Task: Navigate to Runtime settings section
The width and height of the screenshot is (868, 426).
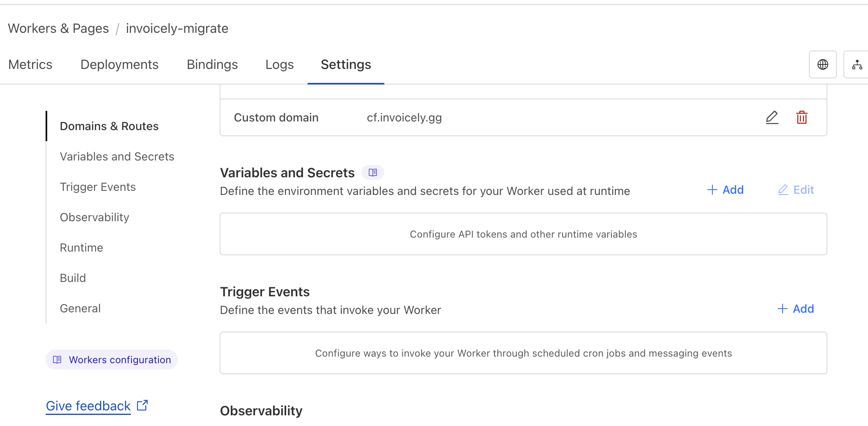Action: [81, 247]
